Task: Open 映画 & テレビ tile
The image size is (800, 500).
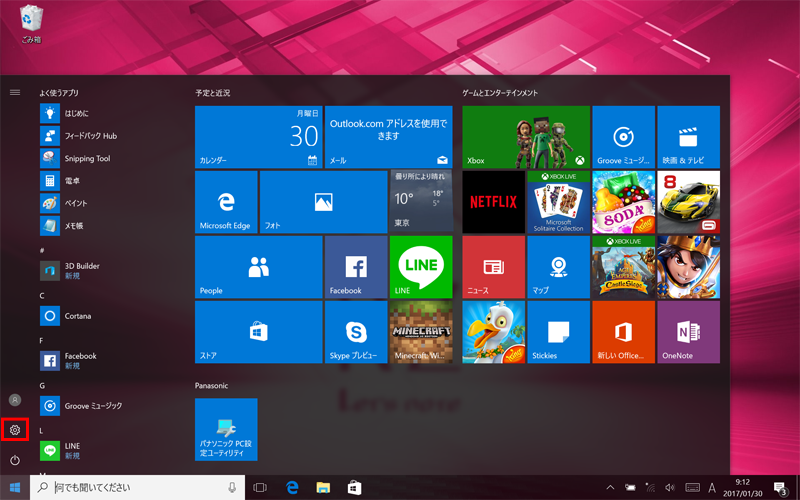Action: (689, 137)
